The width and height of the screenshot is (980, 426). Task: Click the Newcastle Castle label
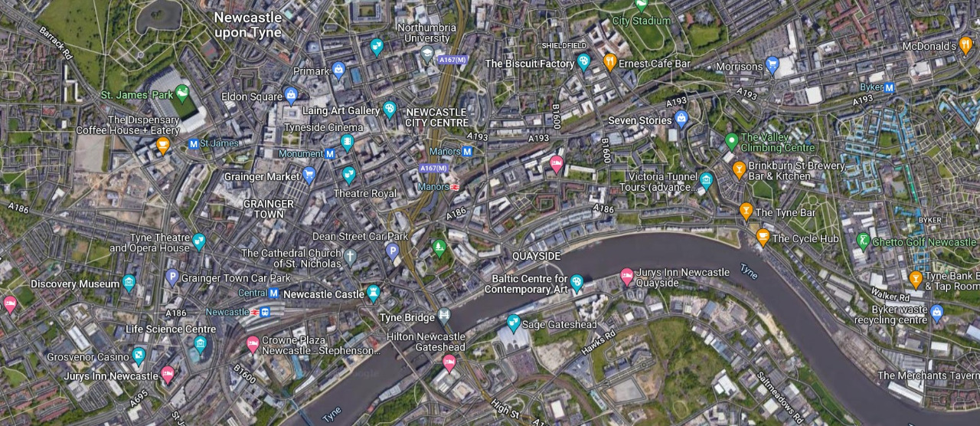point(324,294)
